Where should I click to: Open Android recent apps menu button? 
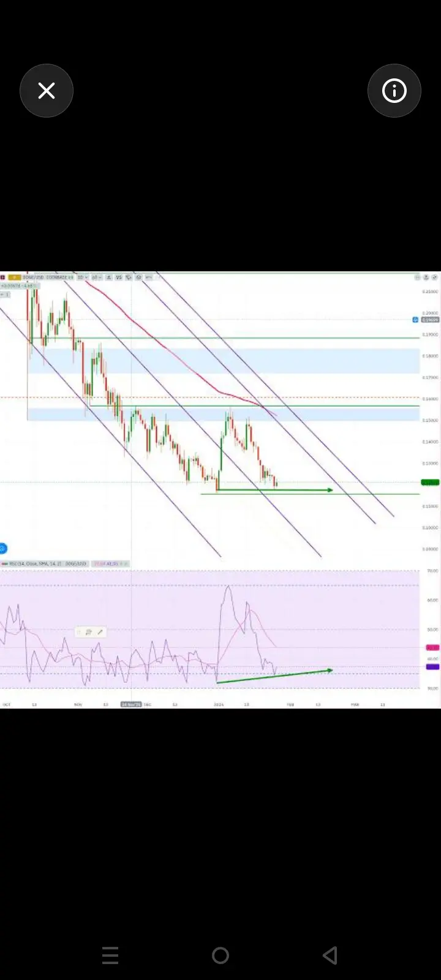[110, 956]
